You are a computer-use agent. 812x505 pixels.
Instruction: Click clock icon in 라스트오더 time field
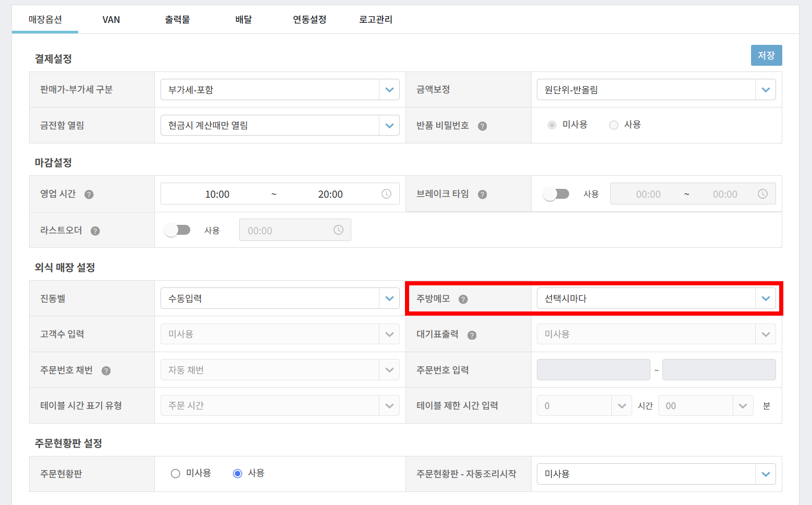(338, 230)
